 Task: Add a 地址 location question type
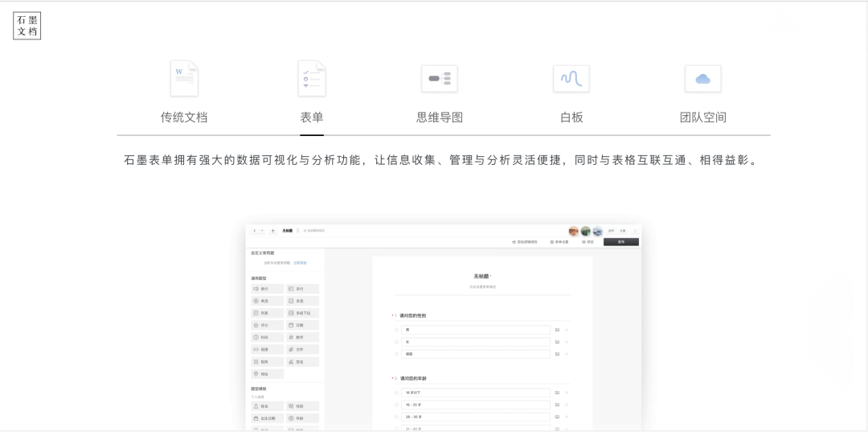pos(268,374)
